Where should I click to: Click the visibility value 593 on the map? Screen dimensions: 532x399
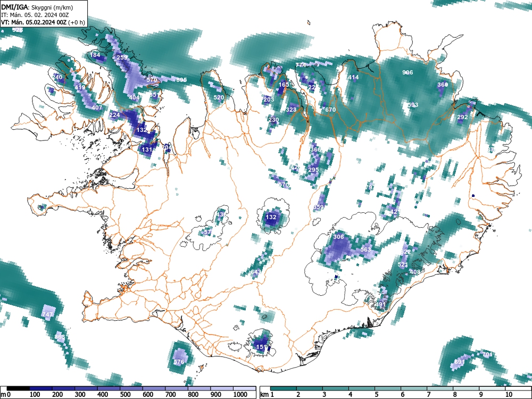tap(413, 105)
